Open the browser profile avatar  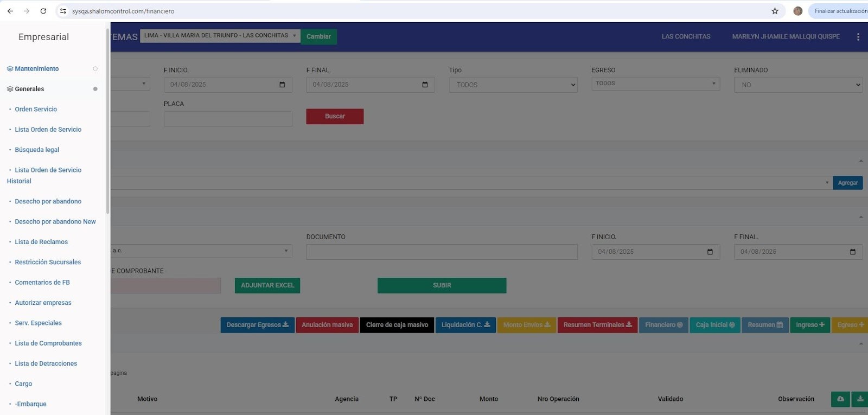(797, 11)
